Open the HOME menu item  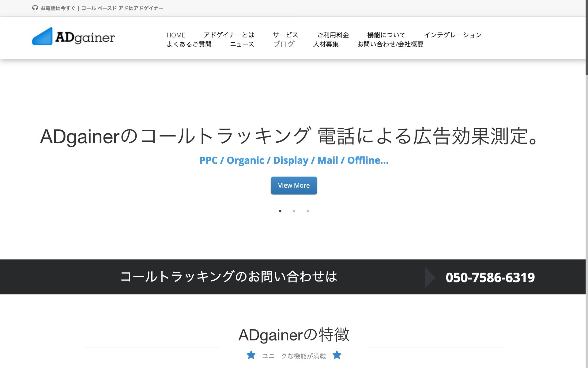[176, 35]
